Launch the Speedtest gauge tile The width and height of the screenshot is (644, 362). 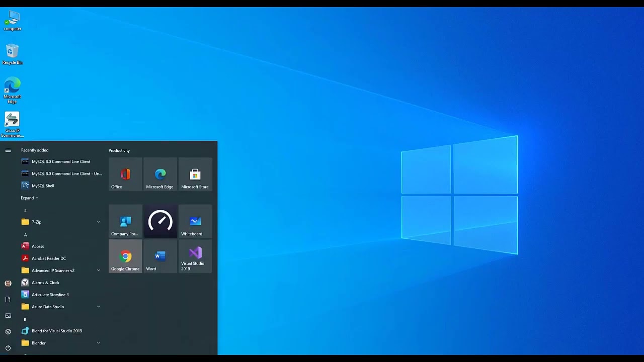click(160, 221)
